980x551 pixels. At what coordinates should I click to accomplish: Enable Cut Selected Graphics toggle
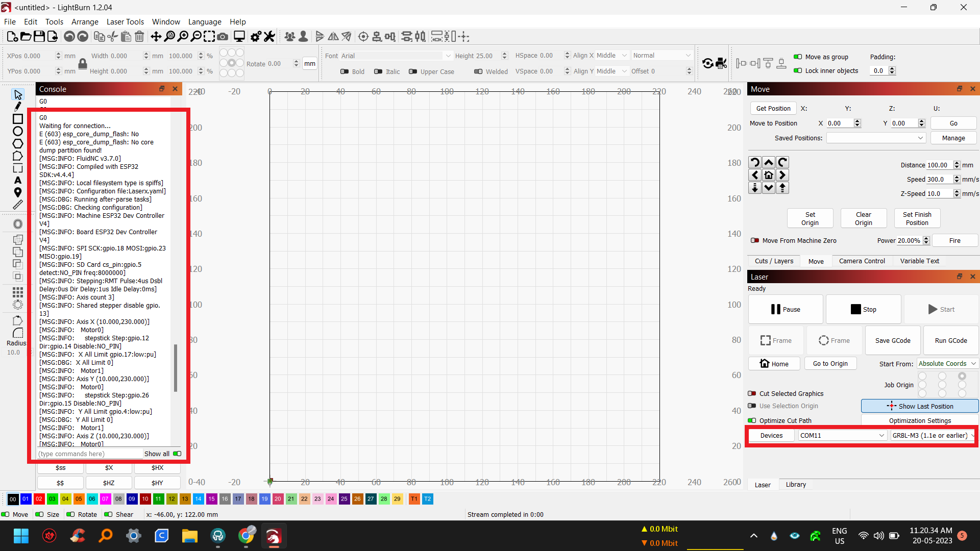coord(752,394)
